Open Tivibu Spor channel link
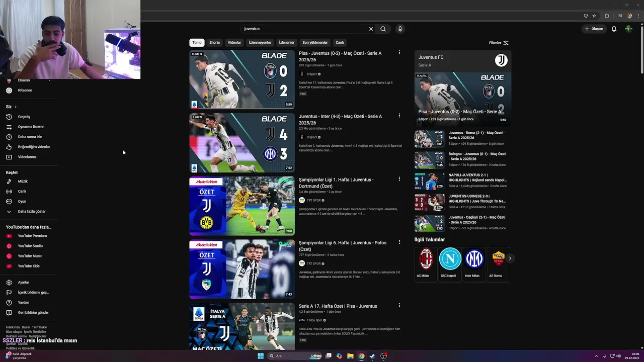The image size is (644, 362). point(314,320)
